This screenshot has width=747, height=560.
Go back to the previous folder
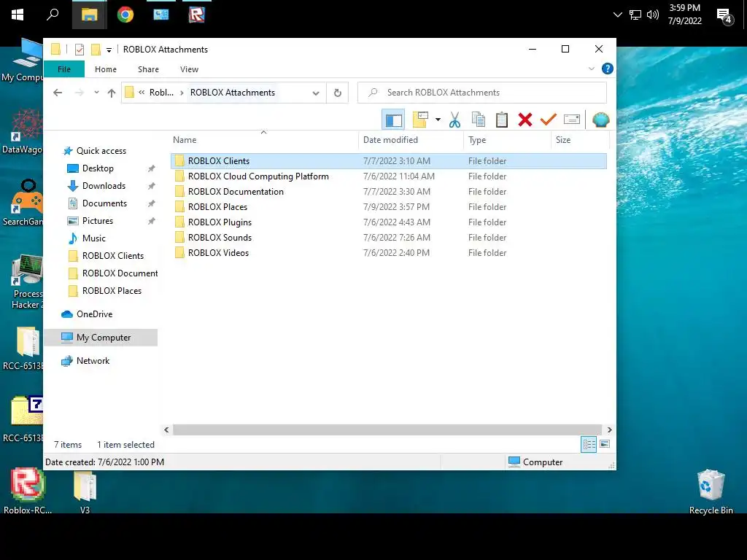point(58,93)
